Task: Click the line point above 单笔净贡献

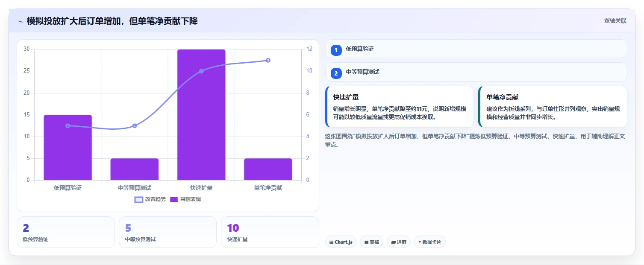Action: [268, 60]
